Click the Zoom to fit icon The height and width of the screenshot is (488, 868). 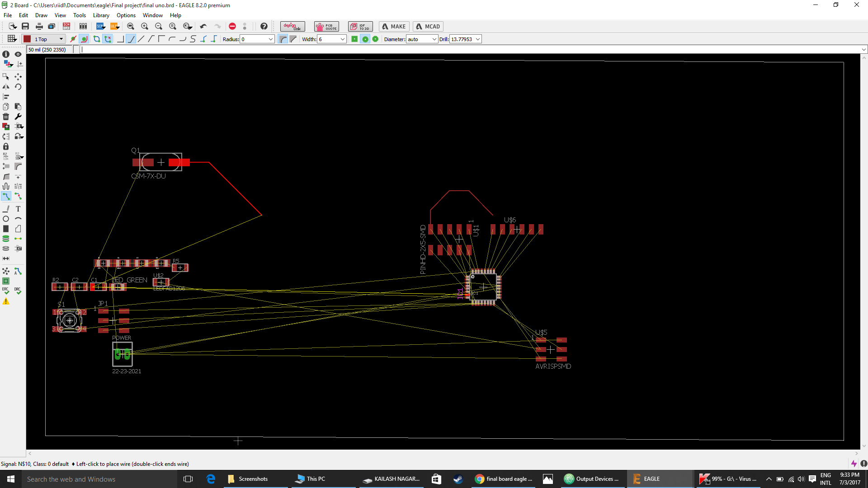[x=130, y=26]
